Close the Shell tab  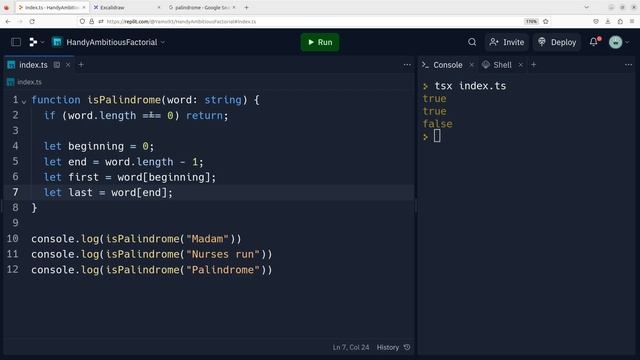tap(520, 64)
